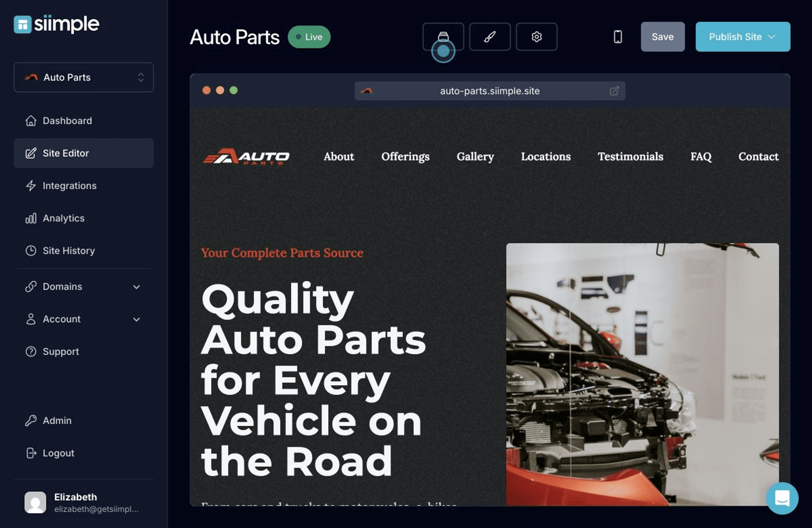The width and height of the screenshot is (812, 528).
Task: Expand the Account menu
Action: click(84, 319)
